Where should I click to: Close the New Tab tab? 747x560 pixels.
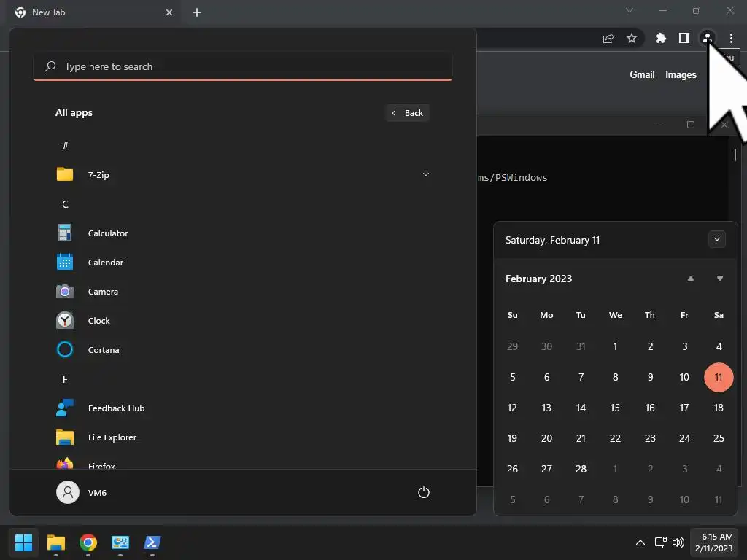pyautogui.click(x=169, y=12)
